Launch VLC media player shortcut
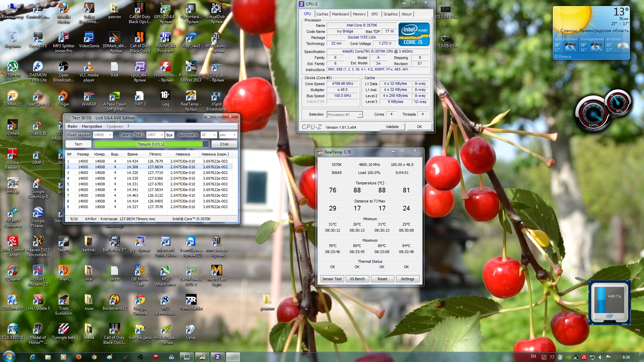Screen dimensions: 644x362 click(89, 67)
